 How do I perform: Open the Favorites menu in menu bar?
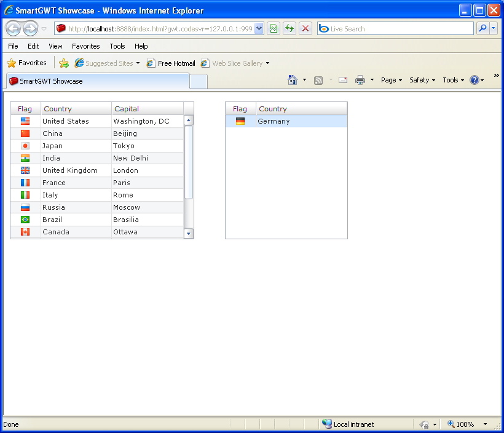(86, 46)
